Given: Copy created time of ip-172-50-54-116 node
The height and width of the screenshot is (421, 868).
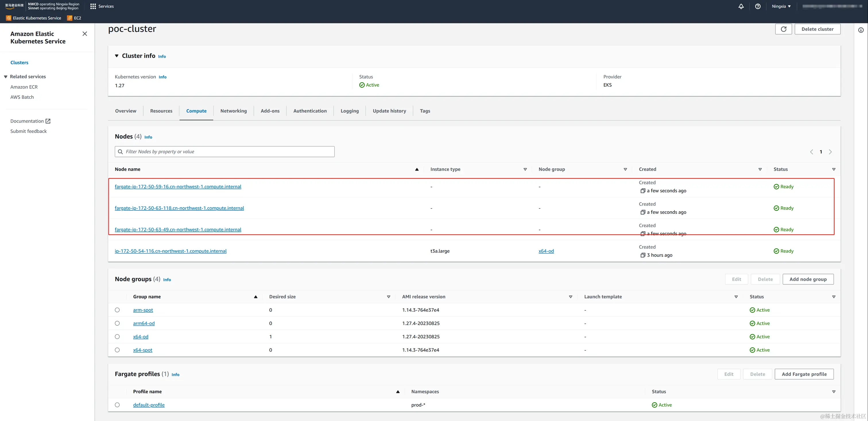Looking at the screenshot, I should [643, 255].
